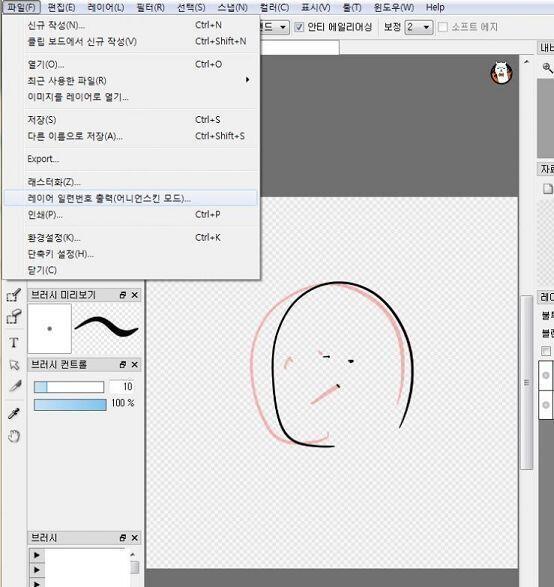Viewport: 554px width, 587px height.
Task: Click the canvas scroll up arrow
Action: [526, 62]
